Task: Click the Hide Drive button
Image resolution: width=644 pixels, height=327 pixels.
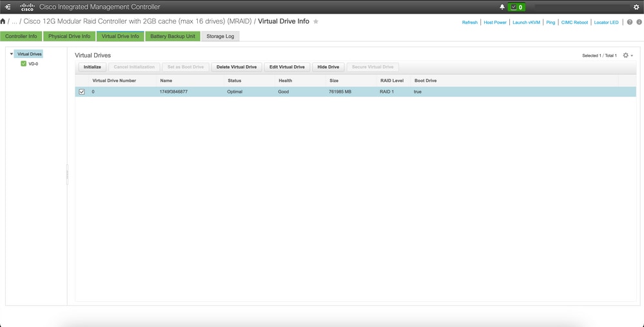Action: 328,67
